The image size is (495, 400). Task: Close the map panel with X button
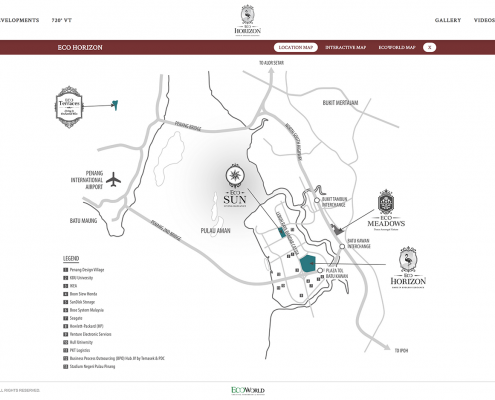tap(429, 47)
